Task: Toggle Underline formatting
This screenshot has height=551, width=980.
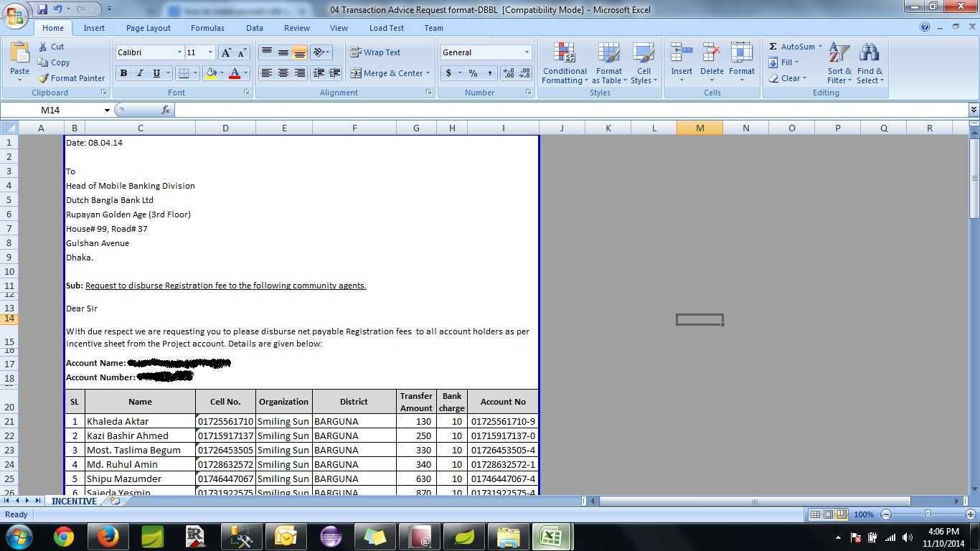Action: pos(156,73)
